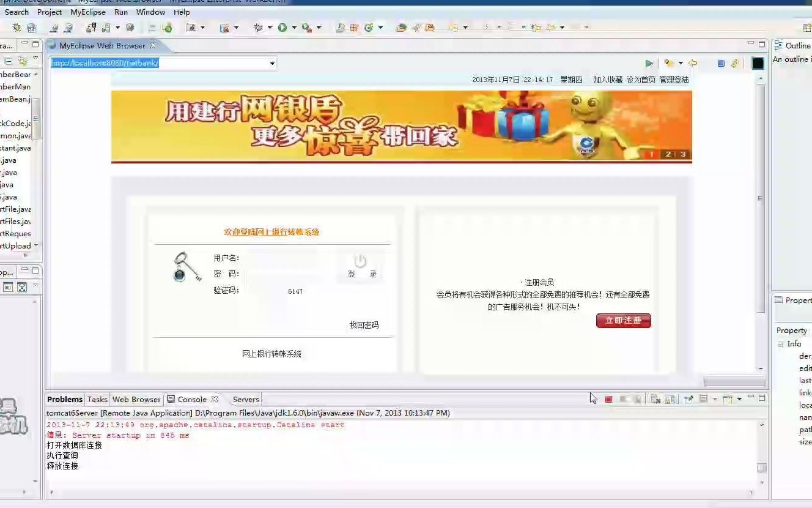Image resolution: width=812 pixels, height=508 pixels.
Task: Close the MyEclipse Web Browser tab
Action: pos(153,45)
